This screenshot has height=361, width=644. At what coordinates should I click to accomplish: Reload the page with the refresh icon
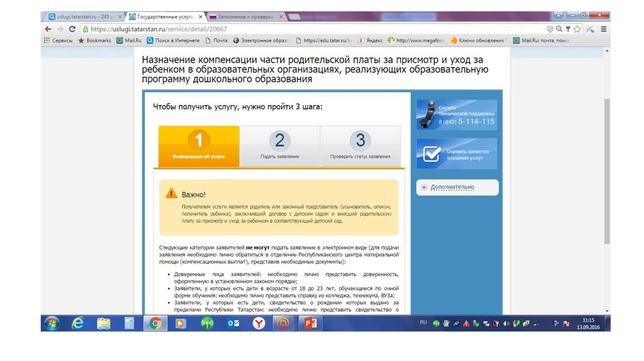coord(72,29)
